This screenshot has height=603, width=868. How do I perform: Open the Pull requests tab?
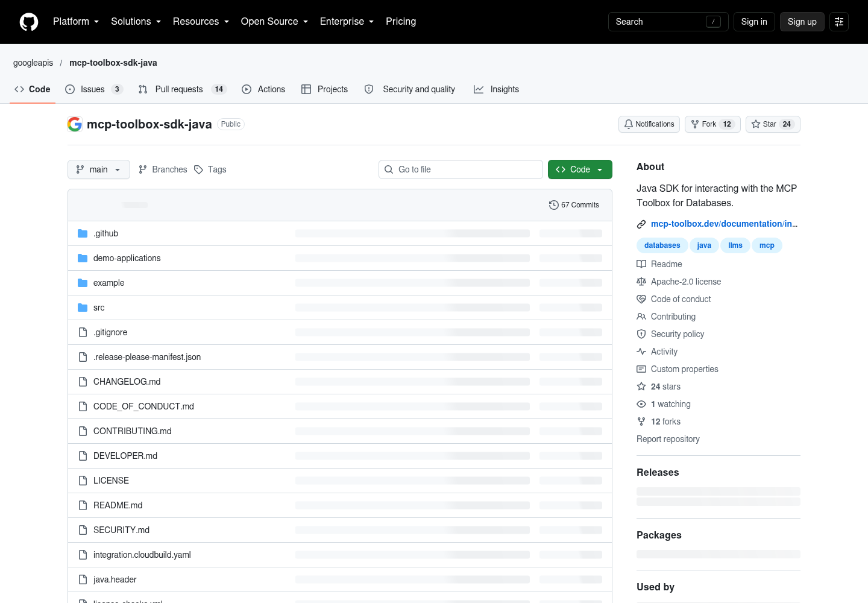click(182, 89)
